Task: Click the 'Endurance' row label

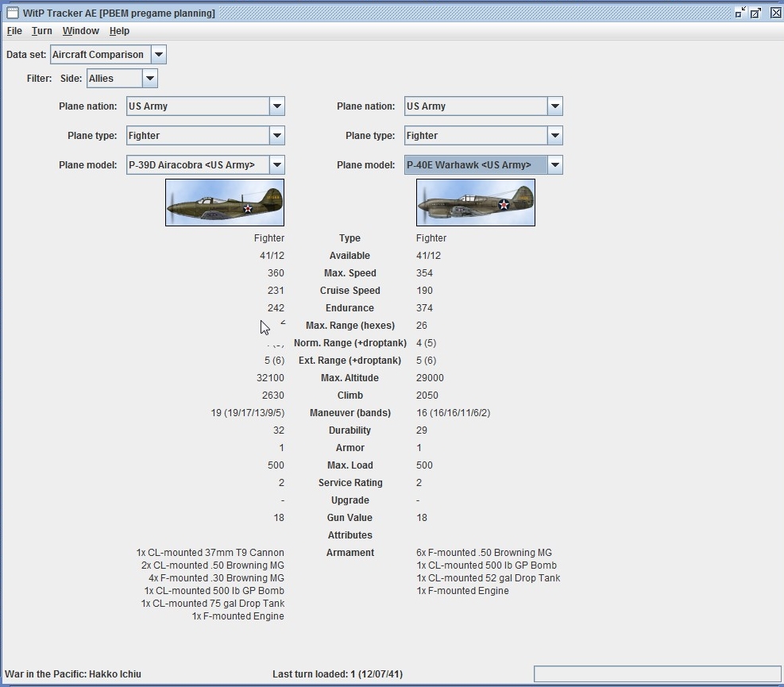Action: (x=350, y=308)
